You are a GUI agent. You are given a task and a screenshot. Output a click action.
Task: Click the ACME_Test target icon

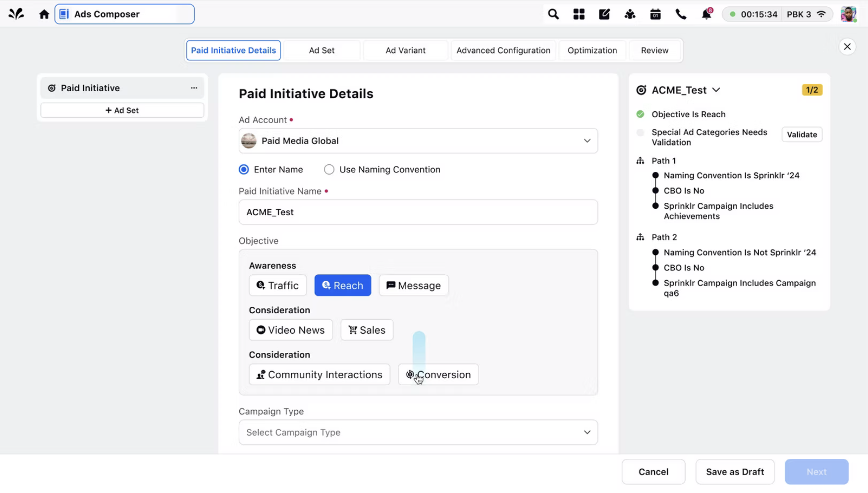click(641, 90)
